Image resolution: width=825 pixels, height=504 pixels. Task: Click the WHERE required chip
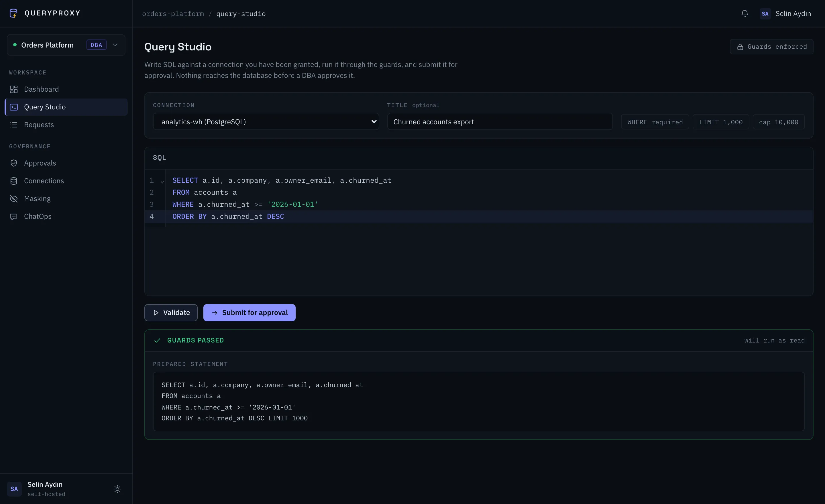(655, 122)
